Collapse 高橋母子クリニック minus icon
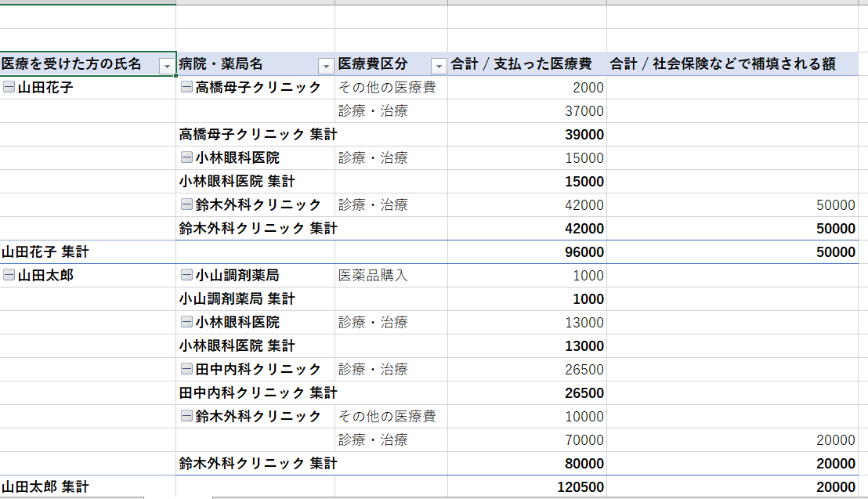Viewport: 868px width, 499px height. point(186,88)
